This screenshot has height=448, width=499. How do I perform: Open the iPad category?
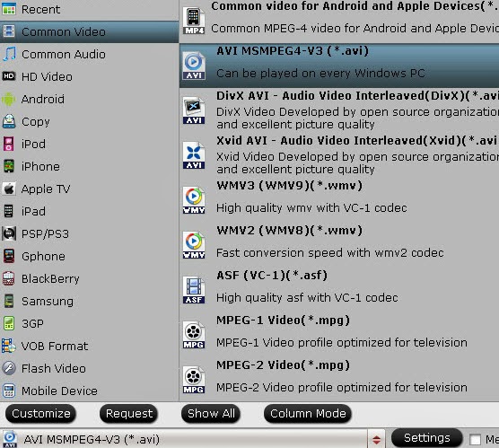(89, 211)
